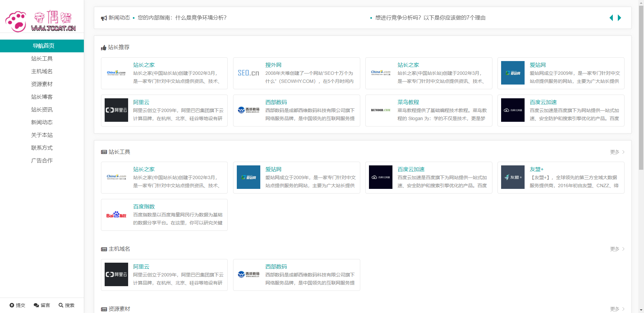Image resolution: width=644 pixels, height=313 pixels.
Task: Open 广告合作 sidebar menu item
Action: [x=42, y=161]
